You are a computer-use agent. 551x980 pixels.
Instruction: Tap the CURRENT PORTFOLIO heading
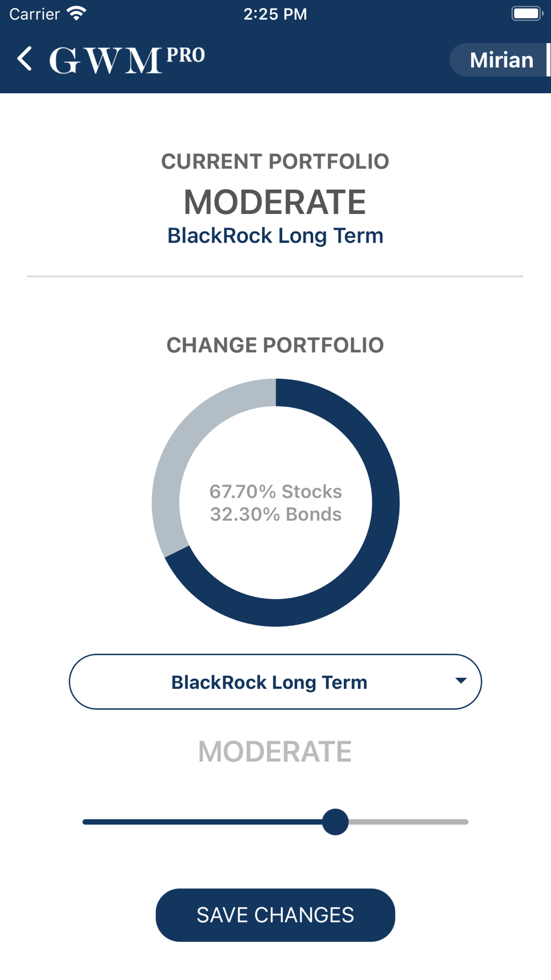pos(275,161)
